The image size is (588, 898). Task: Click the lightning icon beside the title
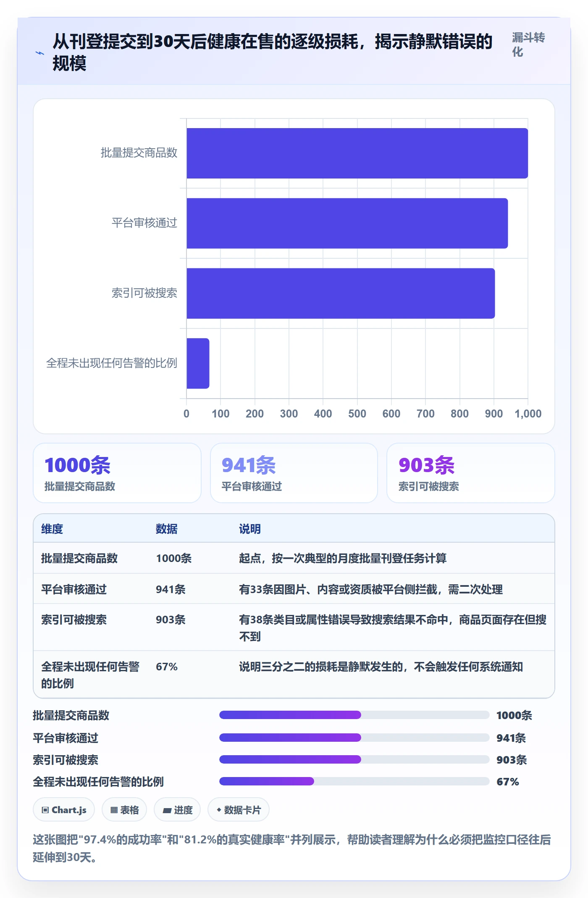point(40,53)
